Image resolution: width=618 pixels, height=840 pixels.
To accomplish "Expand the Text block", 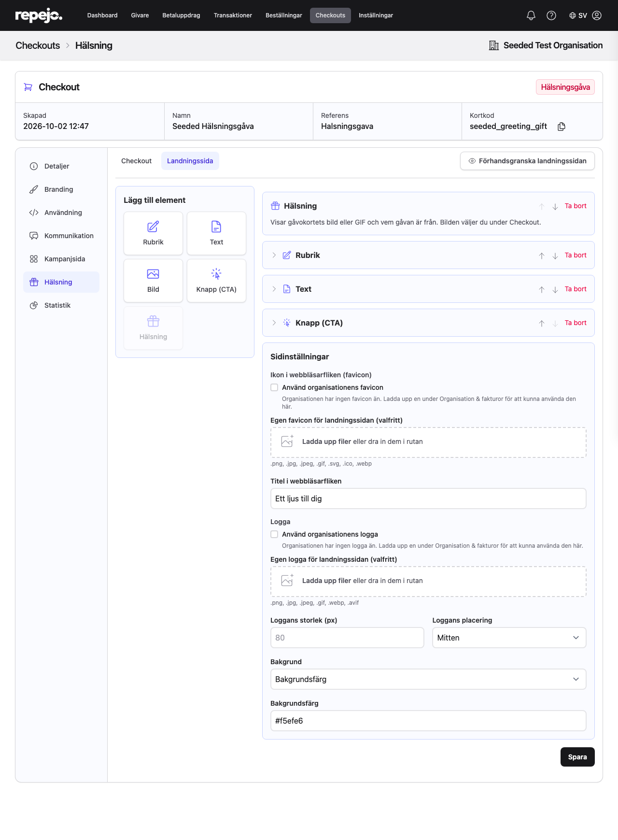I will (x=274, y=289).
